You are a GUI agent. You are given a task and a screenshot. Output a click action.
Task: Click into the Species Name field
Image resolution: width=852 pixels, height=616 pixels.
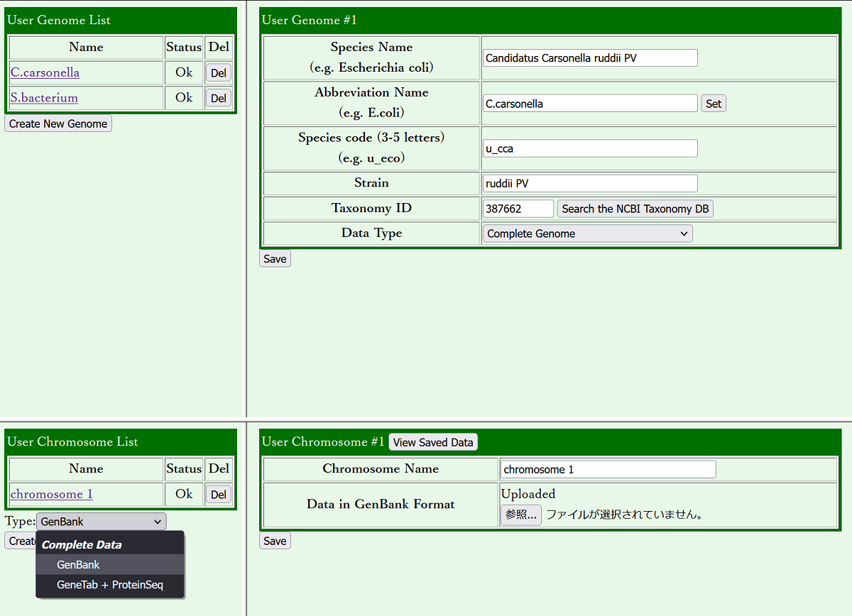[x=589, y=58]
